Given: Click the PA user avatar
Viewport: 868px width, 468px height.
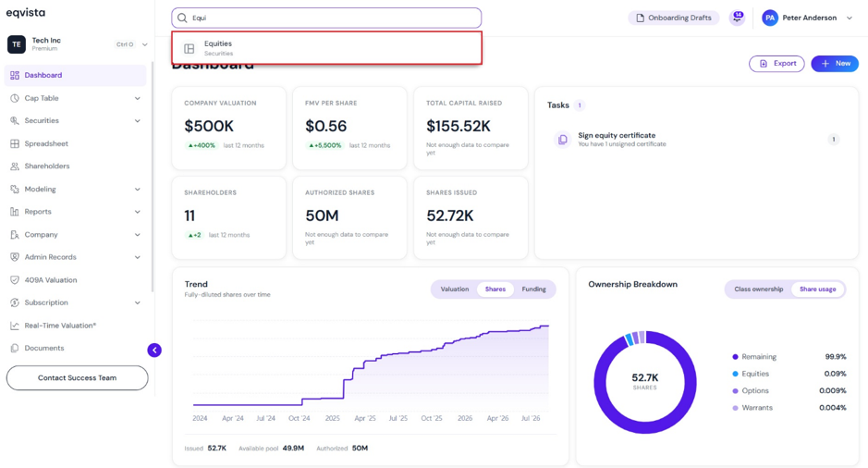Looking at the screenshot, I should coord(770,18).
